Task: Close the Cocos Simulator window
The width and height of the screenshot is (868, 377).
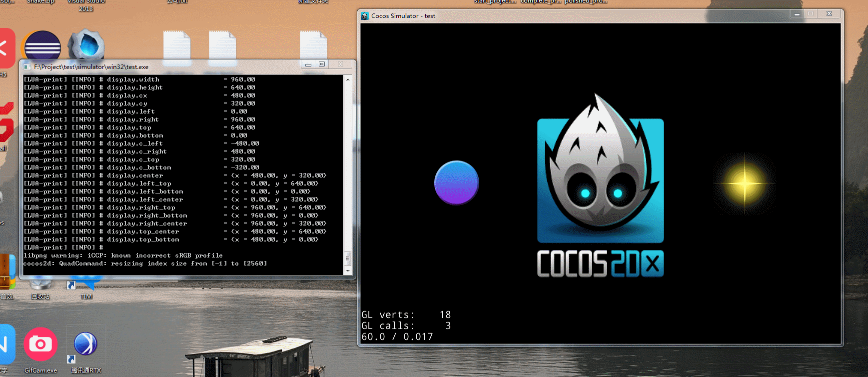Action: click(x=829, y=14)
